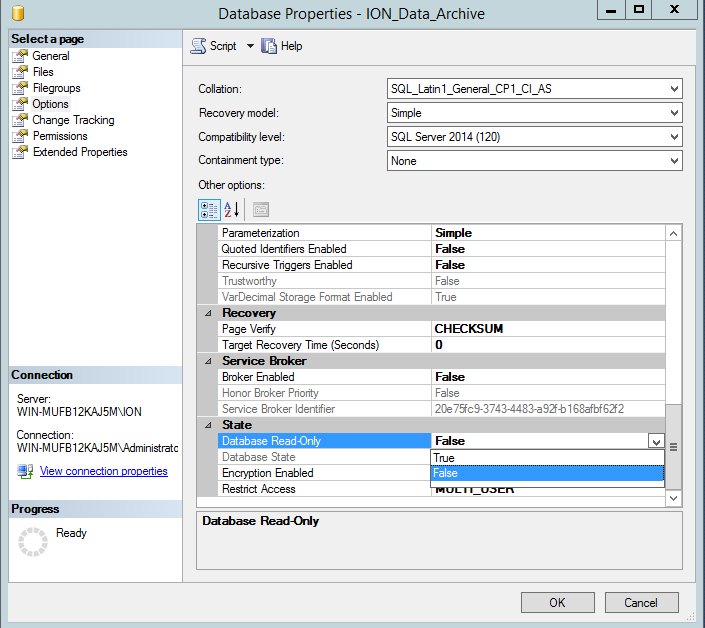The width and height of the screenshot is (705, 628).
Task: Click View connection properties link
Action: pos(103,471)
